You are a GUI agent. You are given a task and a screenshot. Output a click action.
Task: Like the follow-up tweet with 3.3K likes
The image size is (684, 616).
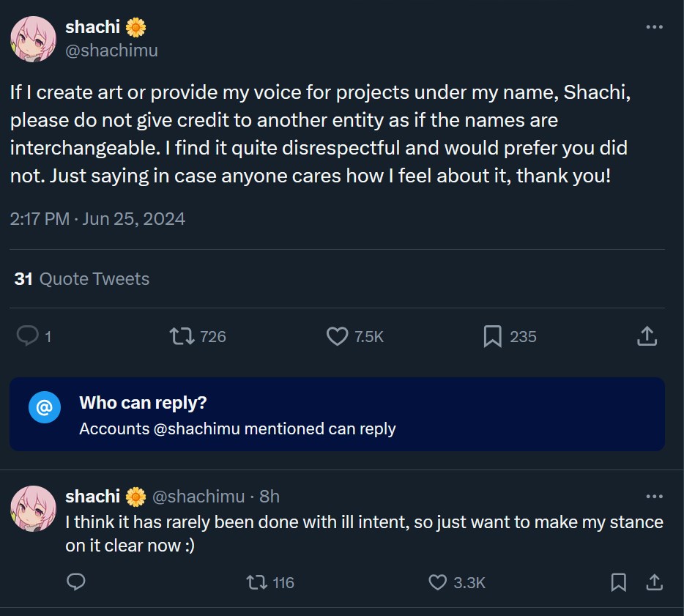[x=437, y=582]
